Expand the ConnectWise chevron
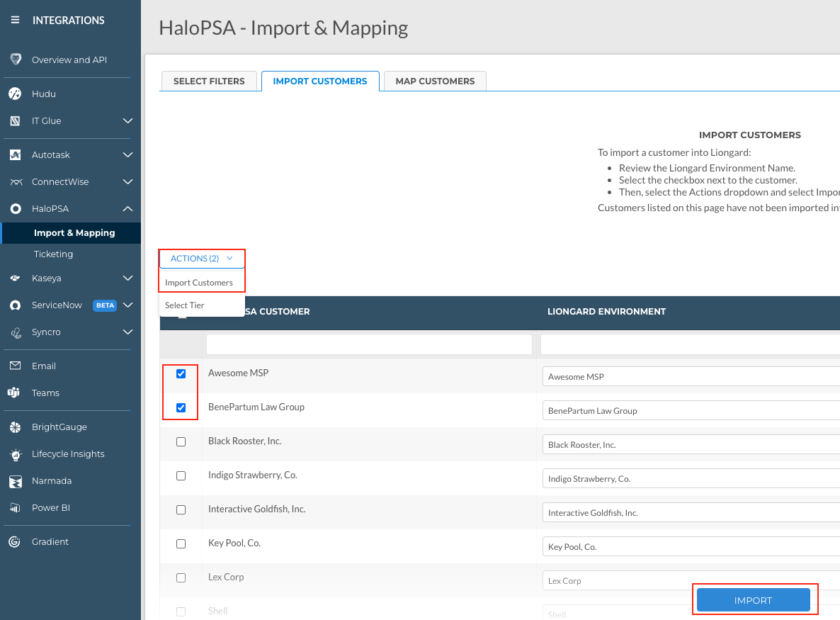 (127, 181)
